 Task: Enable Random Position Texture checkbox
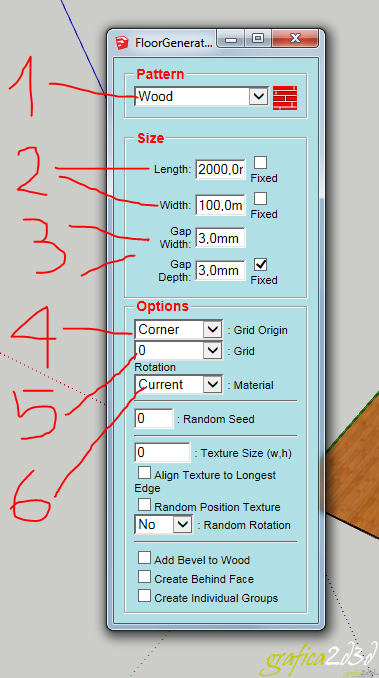[x=144, y=504]
